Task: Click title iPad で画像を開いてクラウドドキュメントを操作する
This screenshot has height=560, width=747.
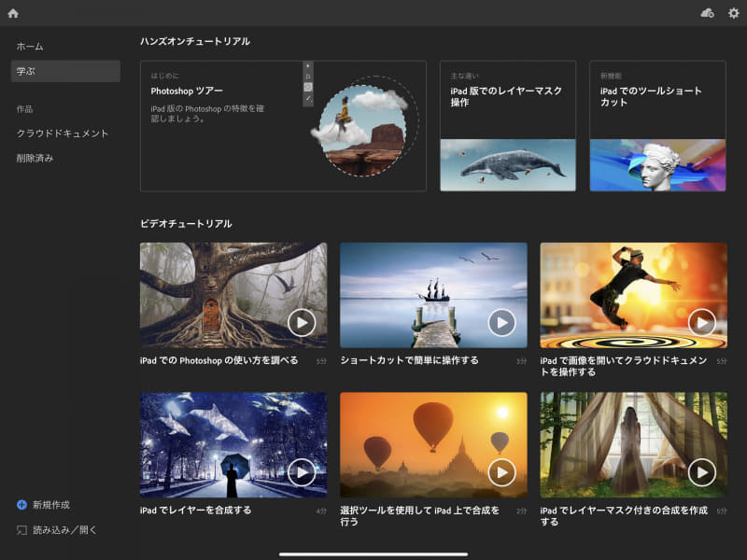Action: click(x=624, y=366)
